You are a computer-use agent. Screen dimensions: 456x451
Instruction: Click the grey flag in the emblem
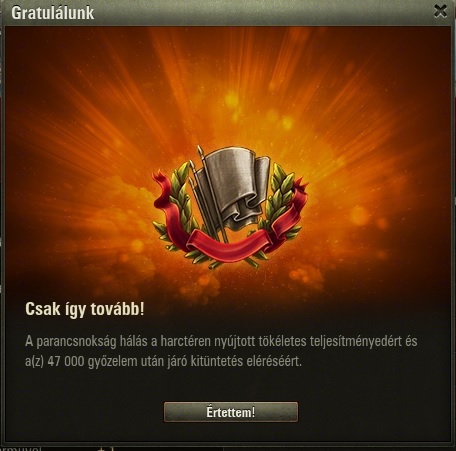[235, 187]
